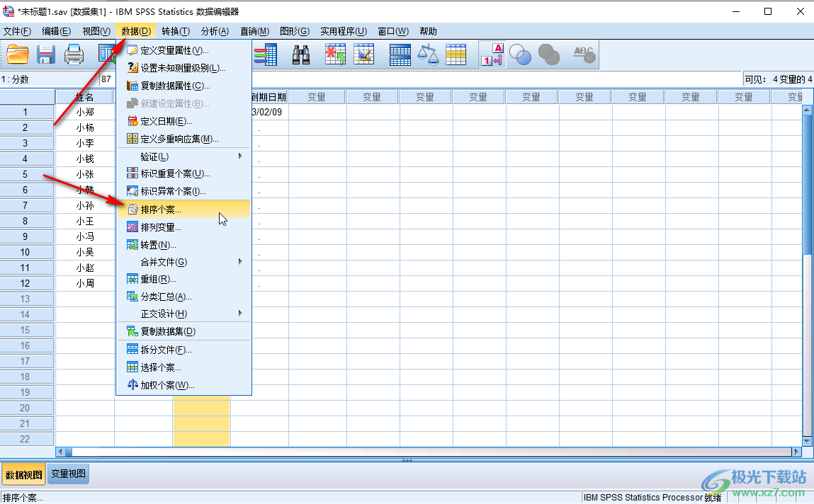Select the 姓名 column header

point(84,97)
